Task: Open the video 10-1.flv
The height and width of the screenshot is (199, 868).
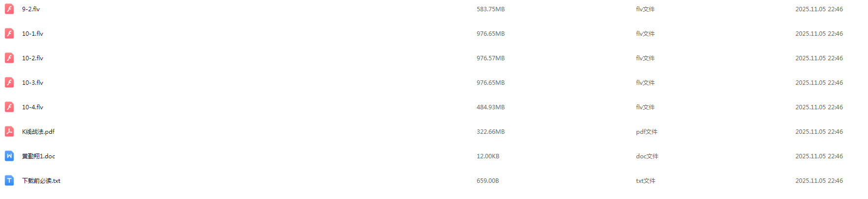Action: [32, 34]
